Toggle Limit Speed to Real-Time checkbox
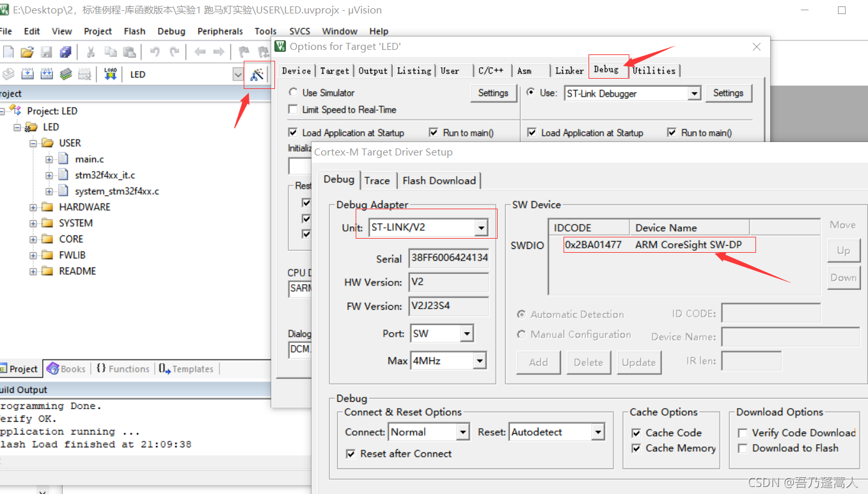 (293, 109)
